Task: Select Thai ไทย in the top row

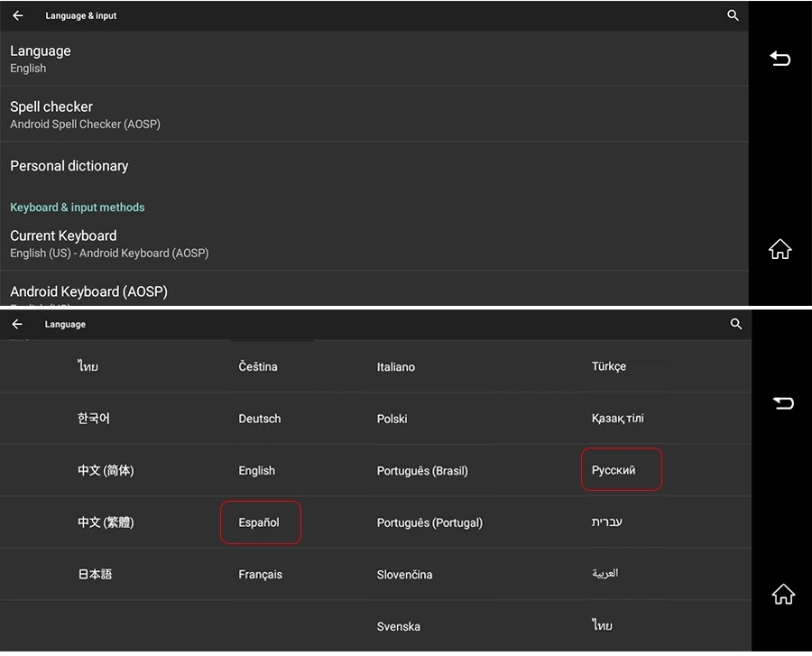Action: pyautogui.click(x=88, y=366)
